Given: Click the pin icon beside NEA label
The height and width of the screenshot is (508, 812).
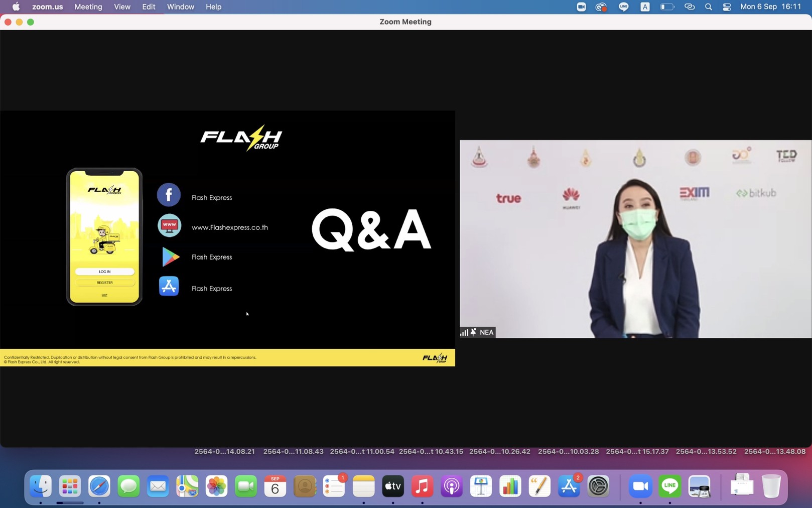Looking at the screenshot, I should coord(473,332).
